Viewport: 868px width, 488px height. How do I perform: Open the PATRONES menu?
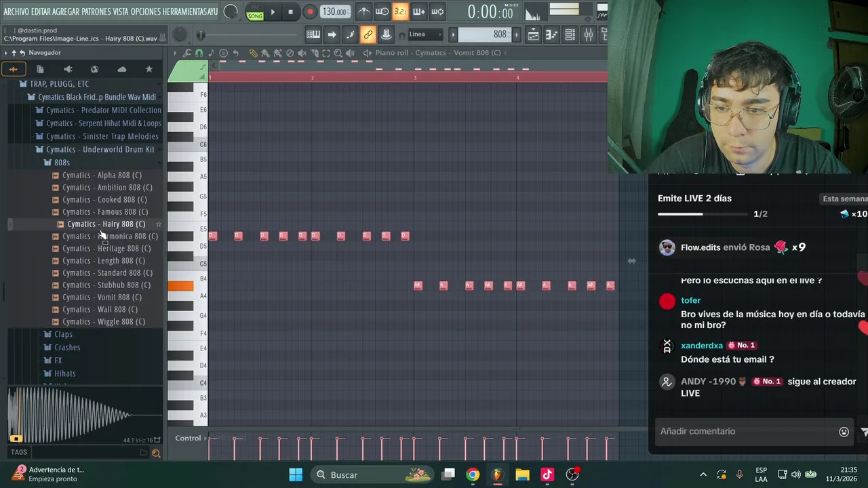point(96,12)
